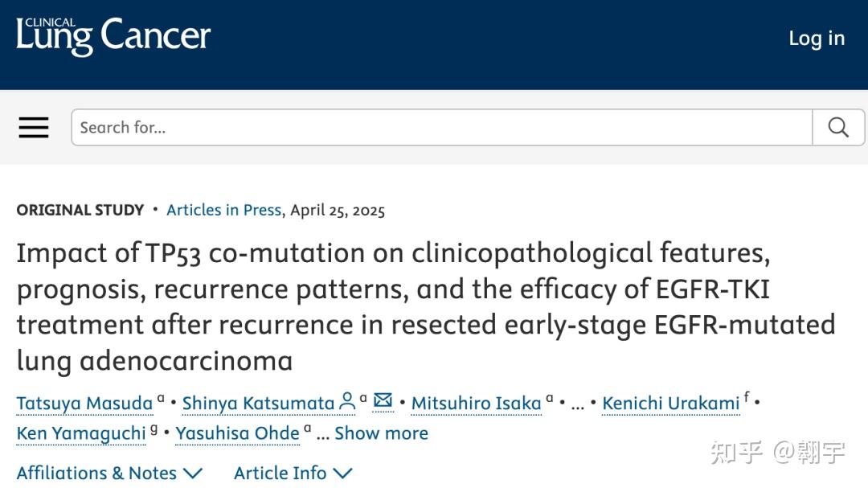Image resolution: width=868 pixels, height=488 pixels.
Task: Expand the Affiliations & Notes section
Action: 96,473
